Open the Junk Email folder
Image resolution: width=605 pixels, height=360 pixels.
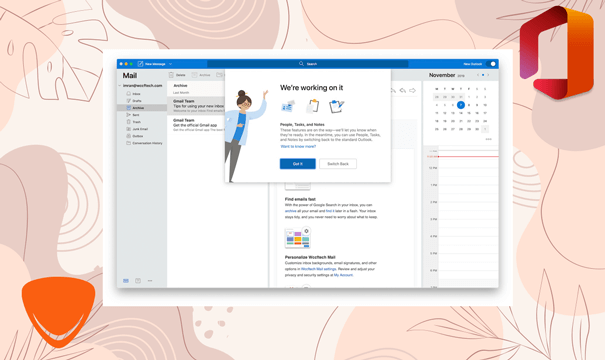point(142,129)
